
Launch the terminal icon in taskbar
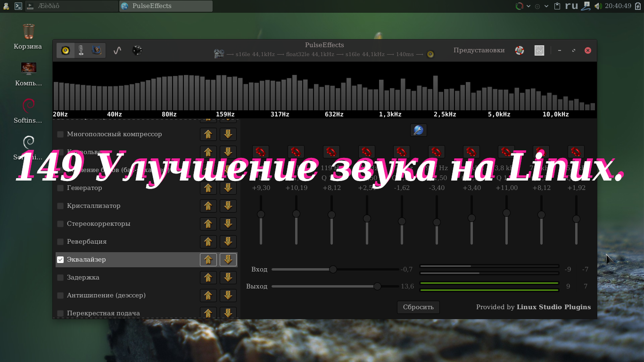tap(18, 6)
